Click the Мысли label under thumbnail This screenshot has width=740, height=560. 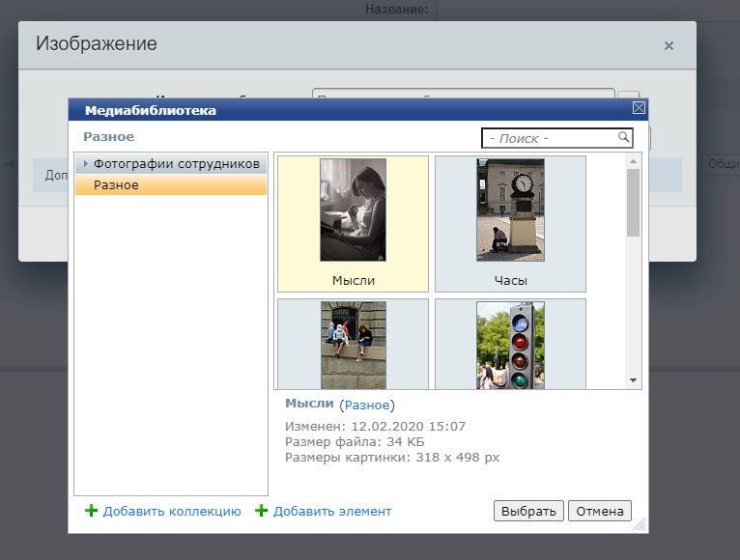coord(354,280)
